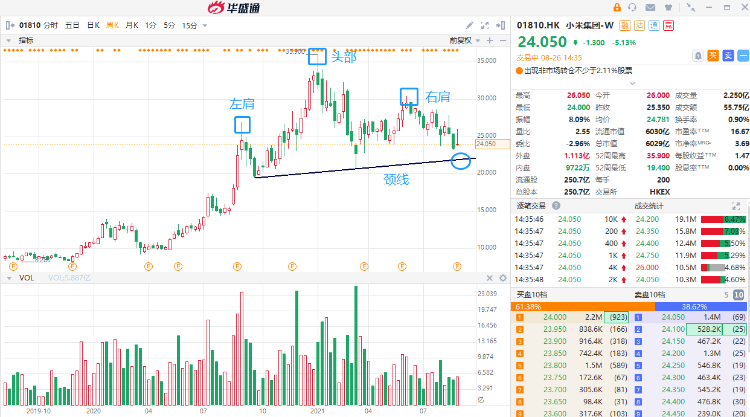750x417 pixels.
Task: Click the 24.050 current price label on the price axis
Action: (x=492, y=144)
